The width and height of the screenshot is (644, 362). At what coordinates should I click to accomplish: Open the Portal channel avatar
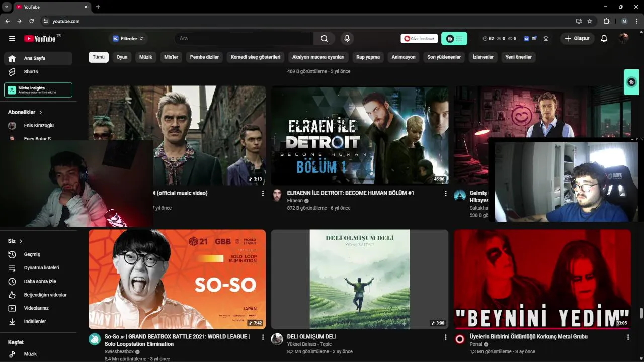[460, 339]
